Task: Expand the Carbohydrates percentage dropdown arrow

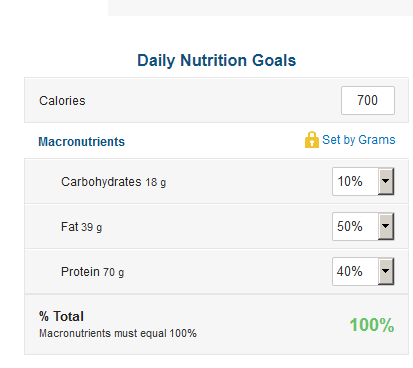Action: [x=386, y=181]
